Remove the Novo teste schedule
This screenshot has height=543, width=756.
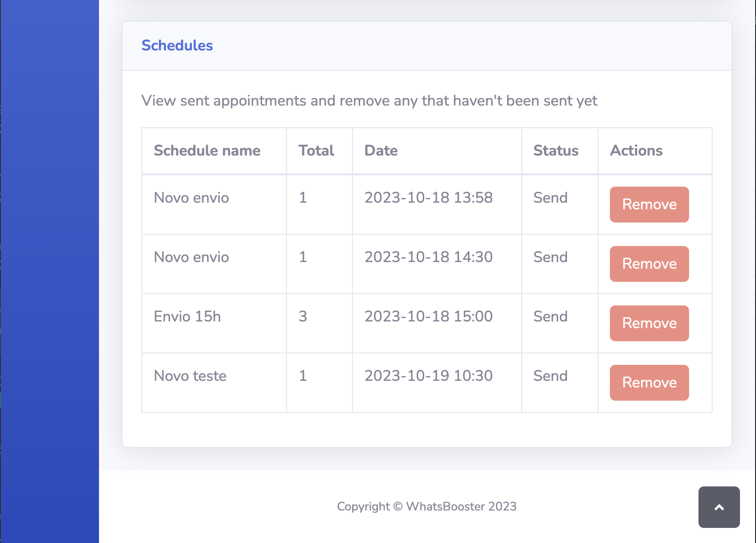649,383
